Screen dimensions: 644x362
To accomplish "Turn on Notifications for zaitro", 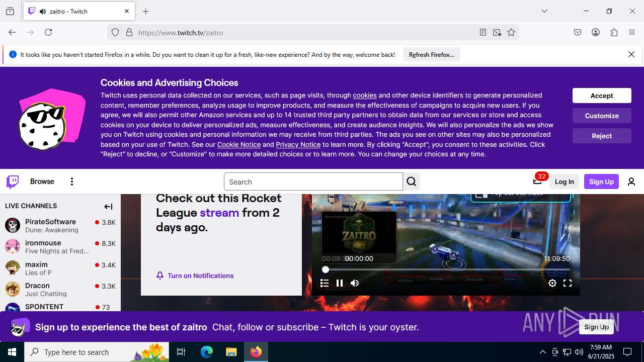I will [x=195, y=276].
